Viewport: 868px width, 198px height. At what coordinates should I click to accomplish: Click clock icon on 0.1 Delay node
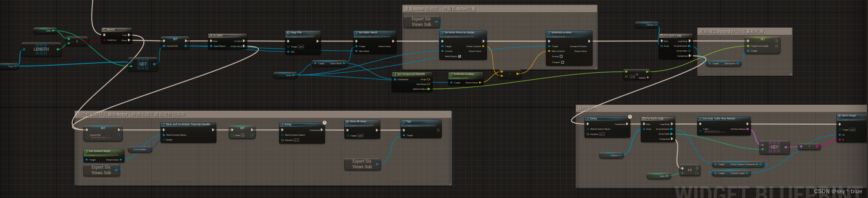630,117
